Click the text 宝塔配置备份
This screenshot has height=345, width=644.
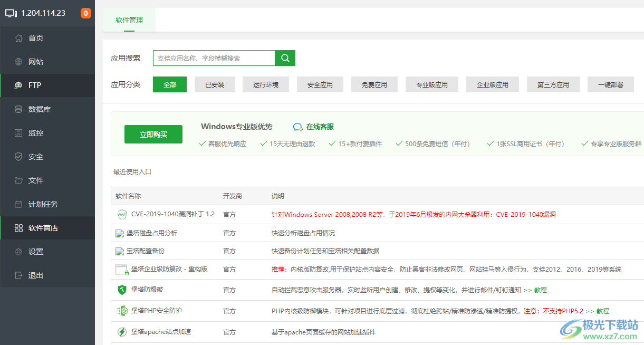pos(146,251)
